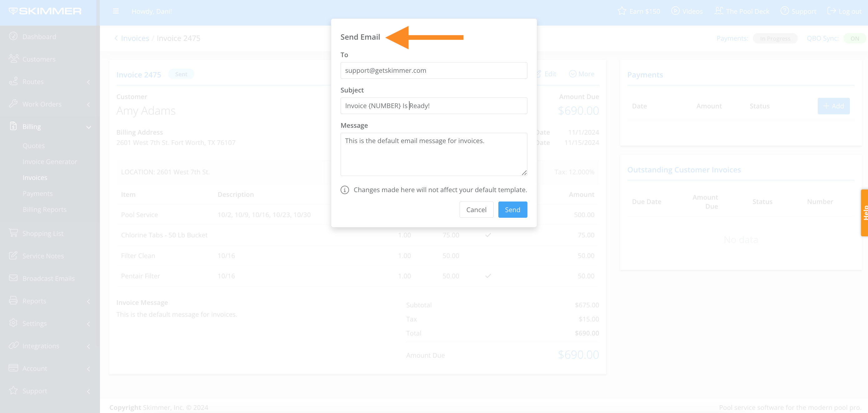Image resolution: width=868 pixels, height=413 pixels.
Task: Click the More circle icon
Action: pyautogui.click(x=572, y=74)
